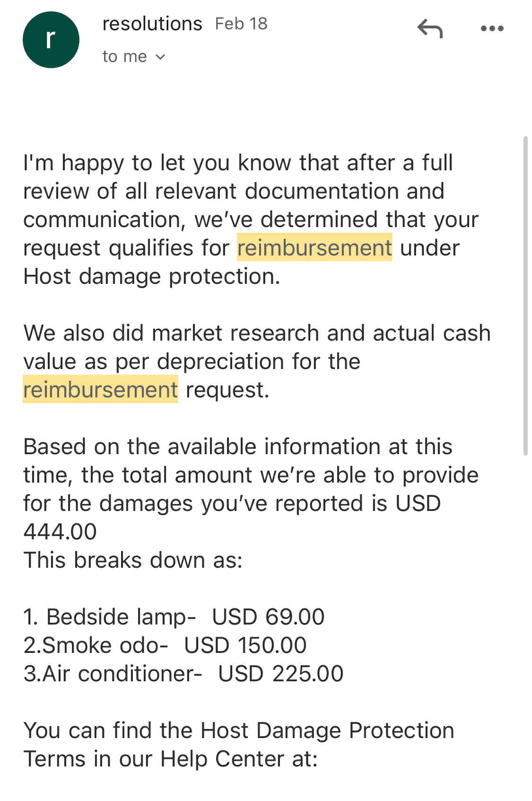
Task: Tap highlighted "reimbursement" before "request"
Action: [x=100, y=390]
